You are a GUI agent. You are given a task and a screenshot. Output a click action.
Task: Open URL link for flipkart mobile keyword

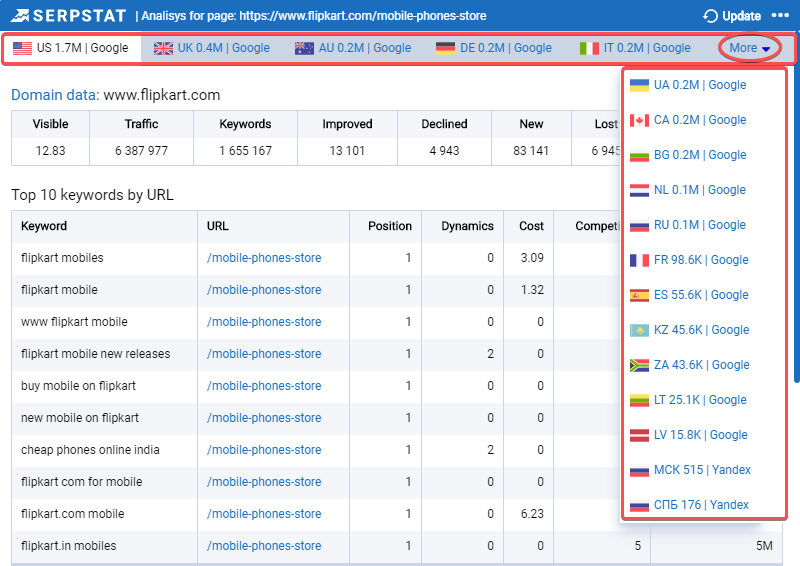[x=264, y=290]
